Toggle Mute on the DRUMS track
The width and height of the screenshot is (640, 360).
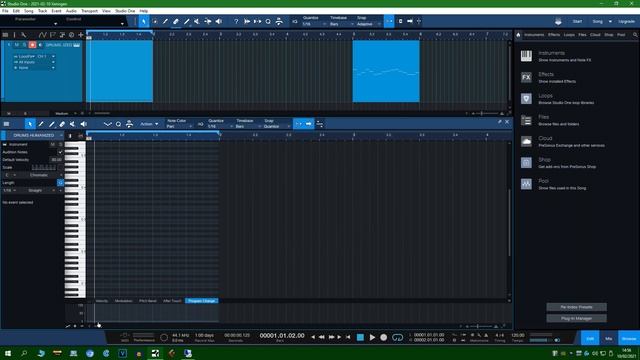[17, 44]
